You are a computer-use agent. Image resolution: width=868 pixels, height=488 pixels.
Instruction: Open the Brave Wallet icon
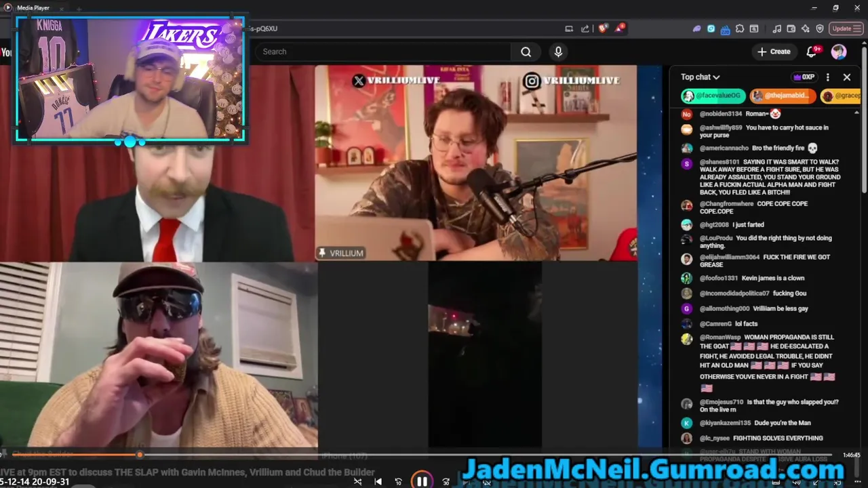tap(791, 28)
